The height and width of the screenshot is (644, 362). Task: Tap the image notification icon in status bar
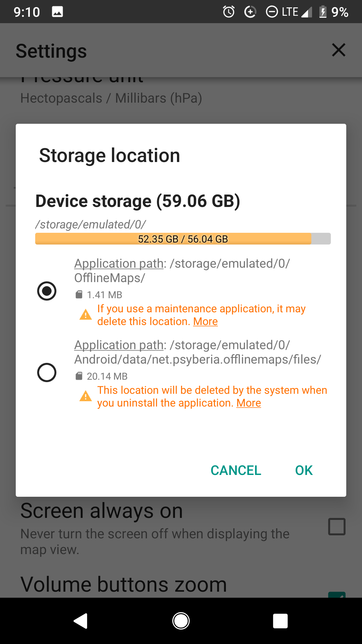(57, 12)
